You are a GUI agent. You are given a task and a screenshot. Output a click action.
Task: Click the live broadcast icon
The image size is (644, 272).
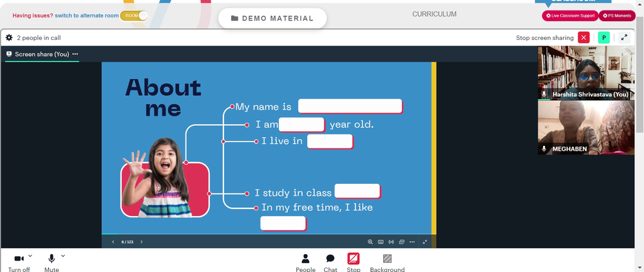391,242
